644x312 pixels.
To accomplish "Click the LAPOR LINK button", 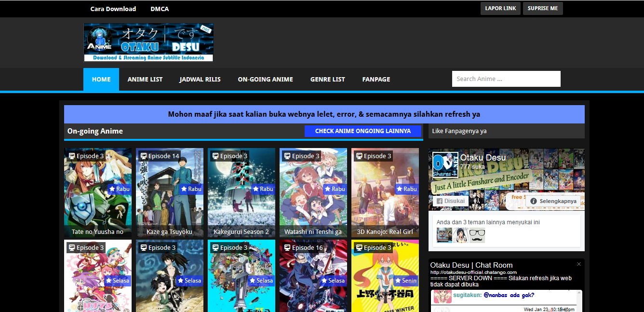I will (x=500, y=8).
